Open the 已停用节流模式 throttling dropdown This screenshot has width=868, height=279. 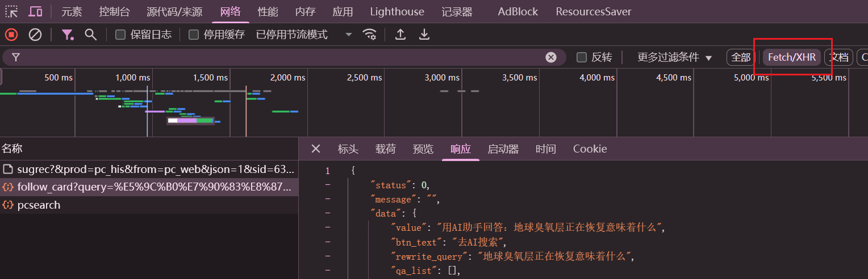coord(304,35)
